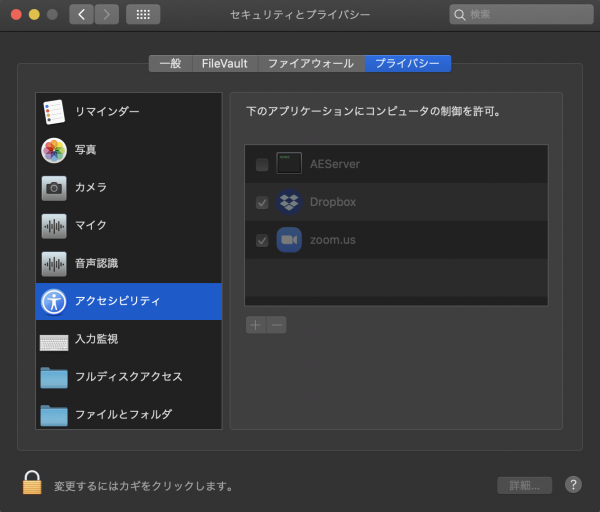Remove an app with the minus button
The image size is (600, 512).
point(277,325)
